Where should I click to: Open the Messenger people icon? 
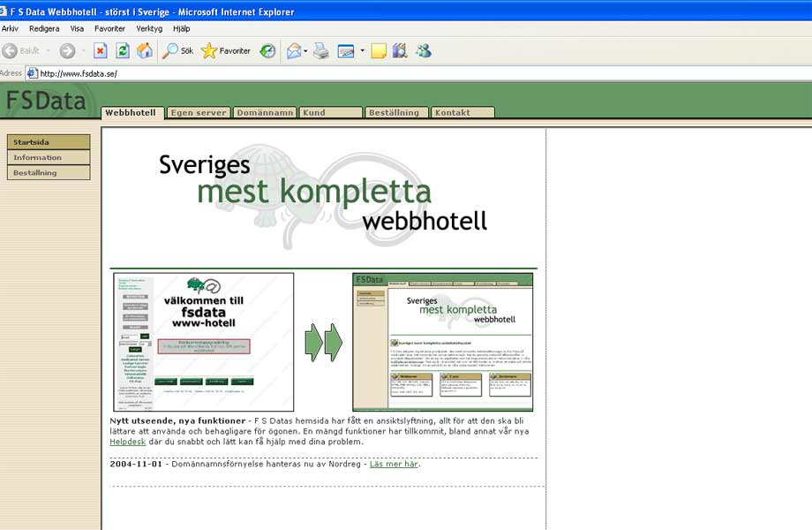424,50
